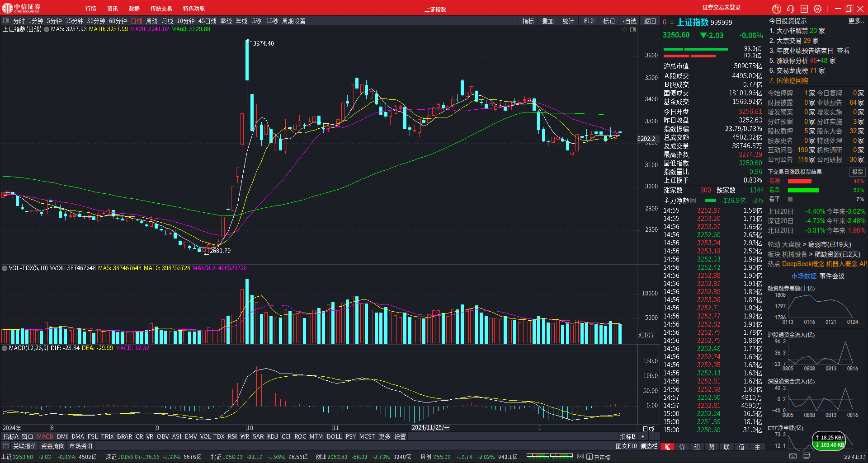Image resolution: width=868 pixels, height=463 pixels.
Task: Click the 侧边栏 sidebar button
Action: [x=649, y=446]
